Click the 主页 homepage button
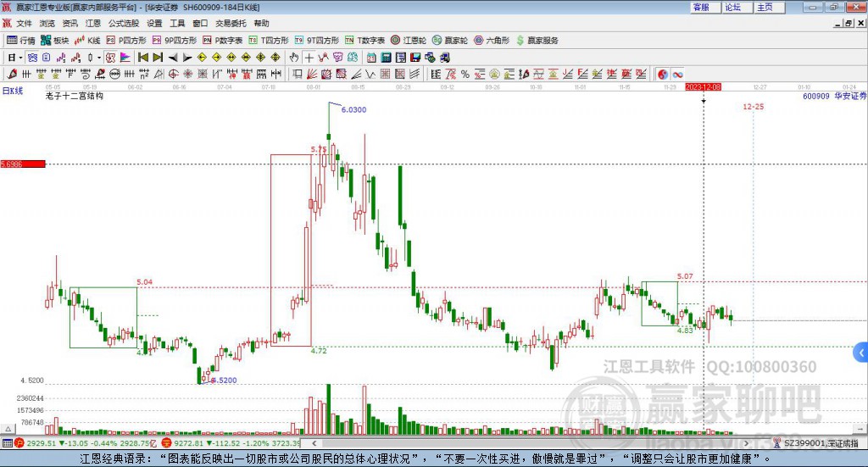The width and height of the screenshot is (868, 467). pos(770,7)
